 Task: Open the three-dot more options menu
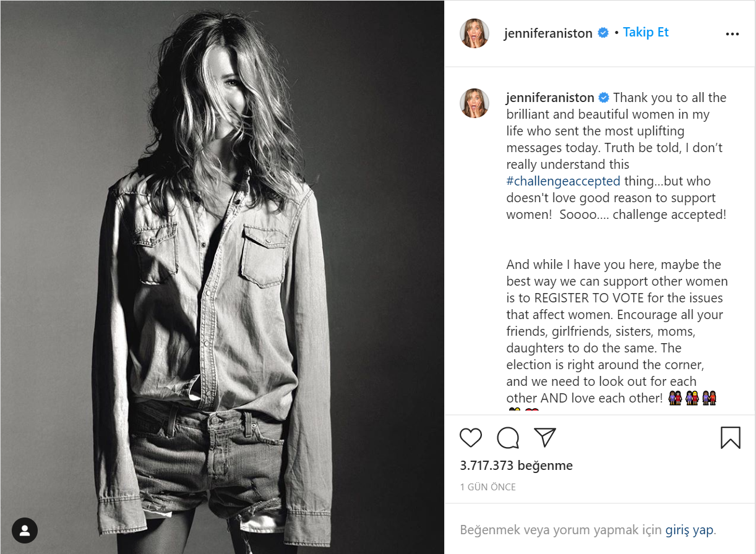coord(732,34)
